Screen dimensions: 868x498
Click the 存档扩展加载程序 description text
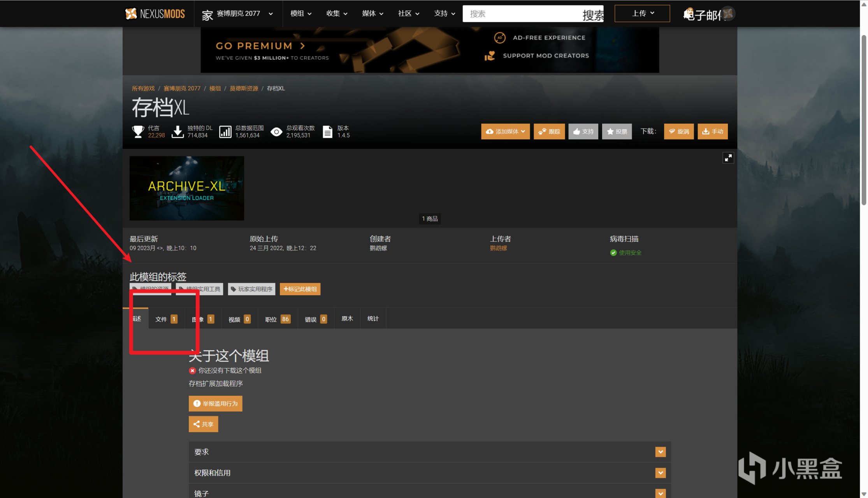click(x=216, y=384)
